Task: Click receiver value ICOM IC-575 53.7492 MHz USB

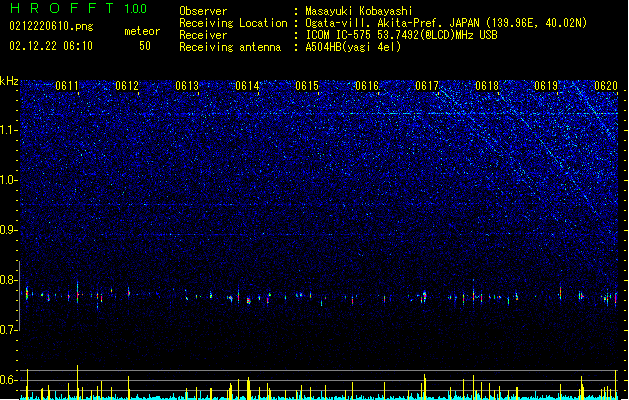Action: [x=401, y=35]
